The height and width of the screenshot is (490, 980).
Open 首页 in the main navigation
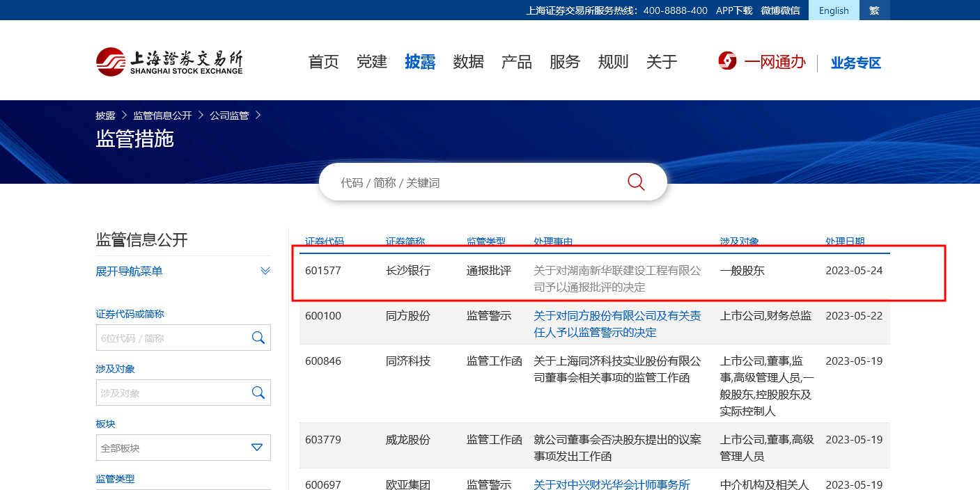[324, 62]
